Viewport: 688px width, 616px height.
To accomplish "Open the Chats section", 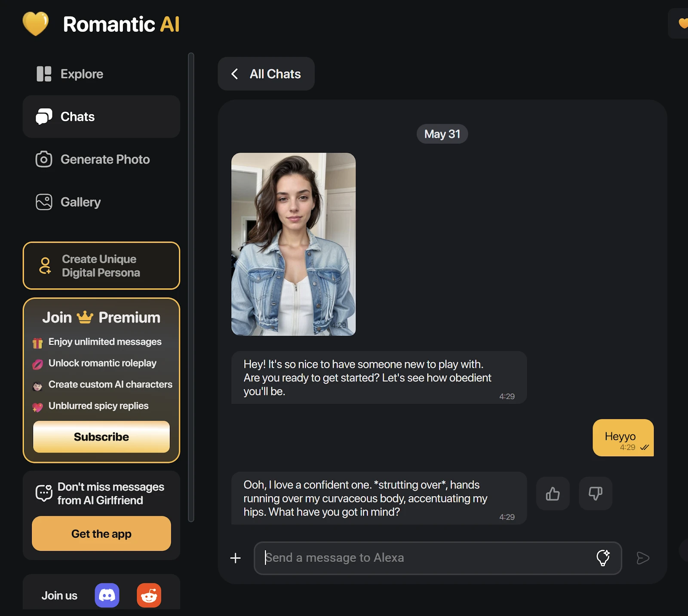I will (x=101, y=117).
